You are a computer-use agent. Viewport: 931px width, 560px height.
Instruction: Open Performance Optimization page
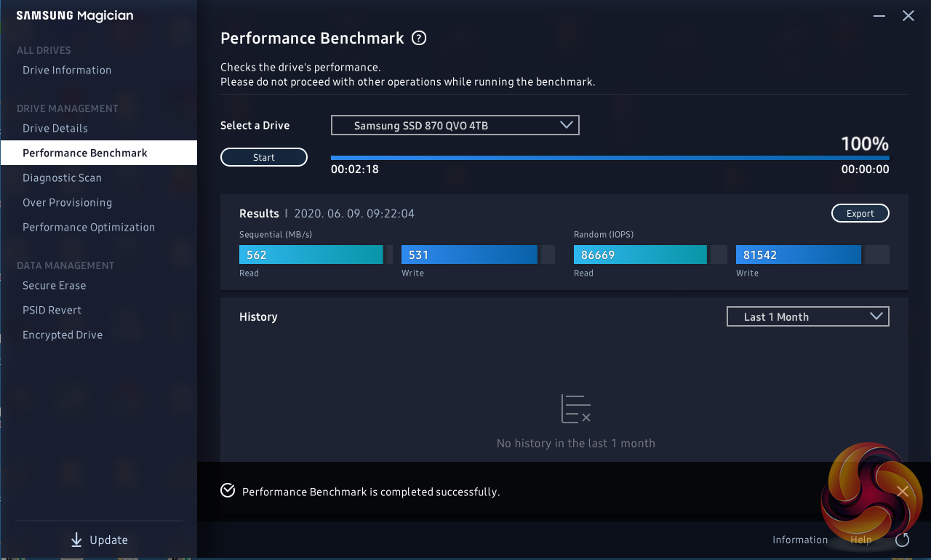(x=89, y=227)
